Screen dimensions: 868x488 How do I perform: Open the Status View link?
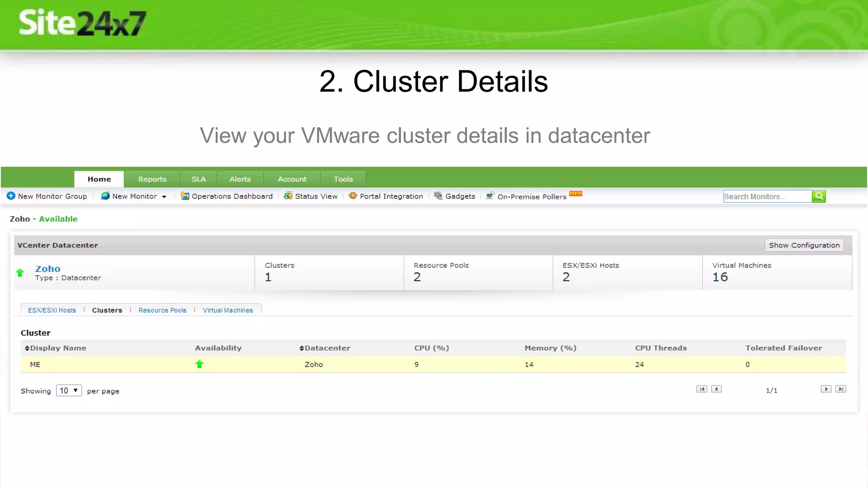pyautogui.click(x=316, y=196)
